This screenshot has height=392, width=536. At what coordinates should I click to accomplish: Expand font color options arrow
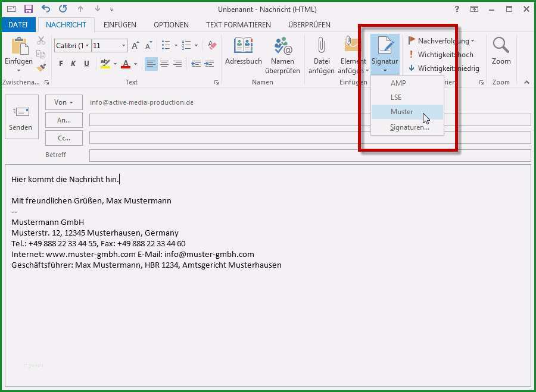coord(135,64)
